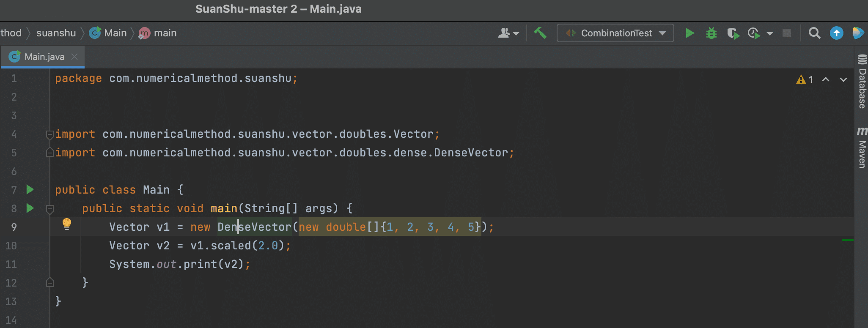Open the JetBrains toolbox icon at right
Image resolution: width=868 pixels, height=328 pixels.
858,33
